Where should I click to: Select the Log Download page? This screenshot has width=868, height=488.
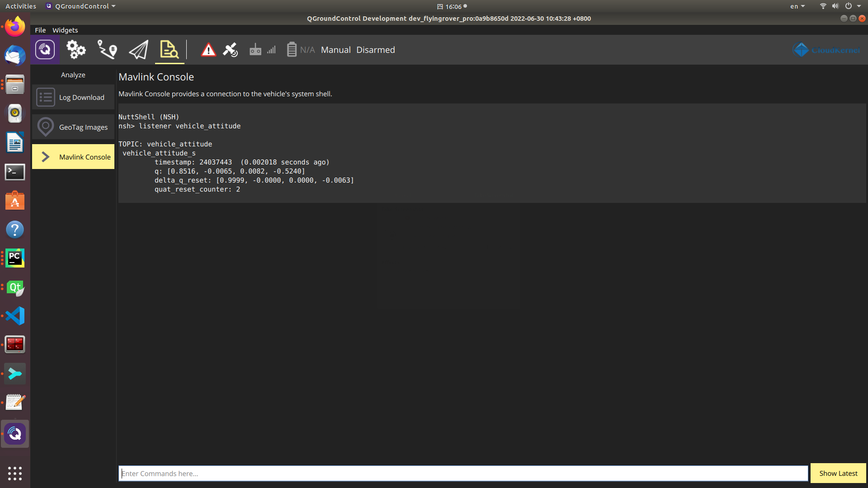point(73,97)
